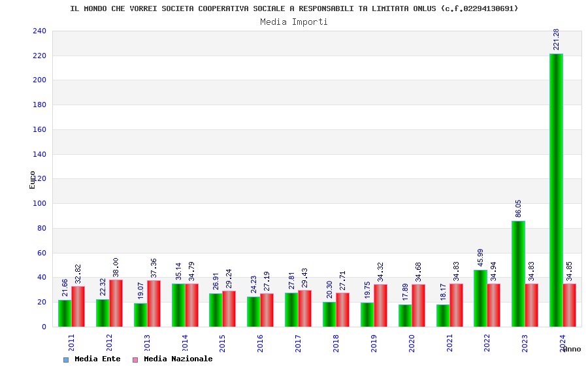Click the 2019 year label on the x-axis
The width and height of the screenshot is (588, 392).
click(x=374, y=343)
